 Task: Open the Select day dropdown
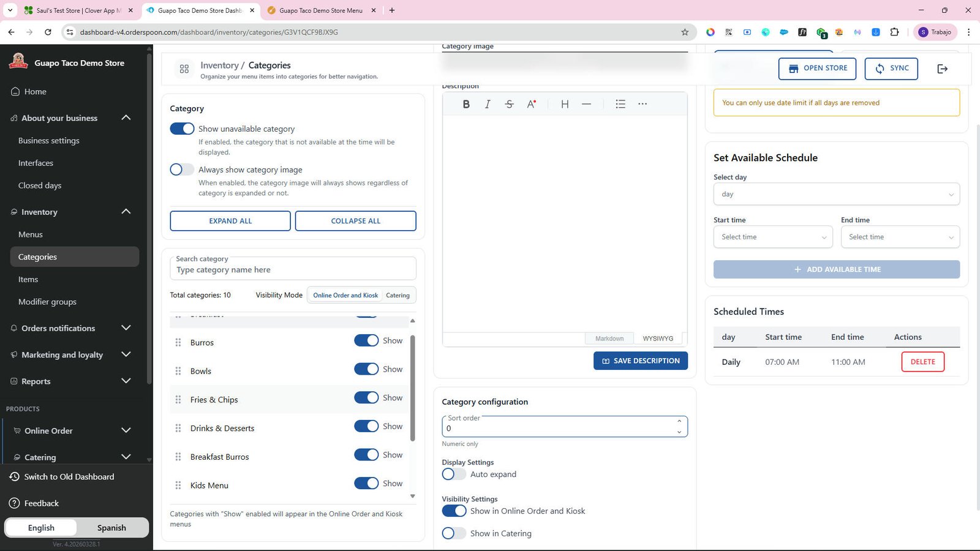coord(837,194)
